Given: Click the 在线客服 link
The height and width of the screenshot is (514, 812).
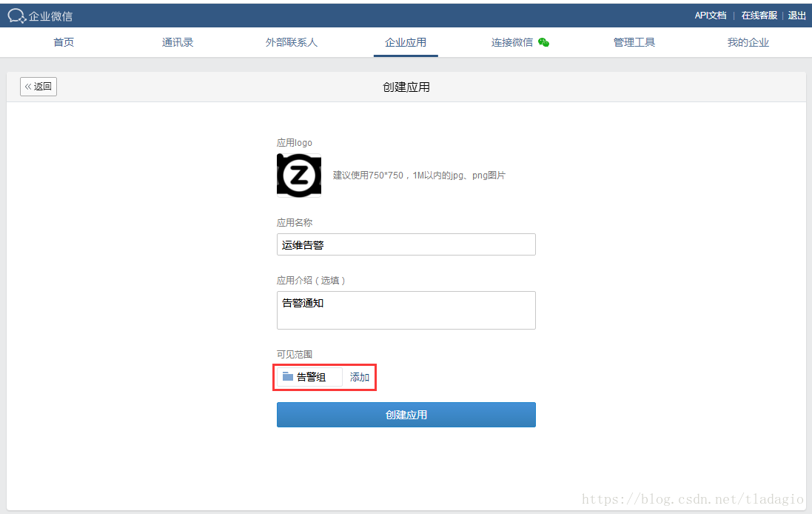Looking at the screenshot, I should (x=759, y=16).
